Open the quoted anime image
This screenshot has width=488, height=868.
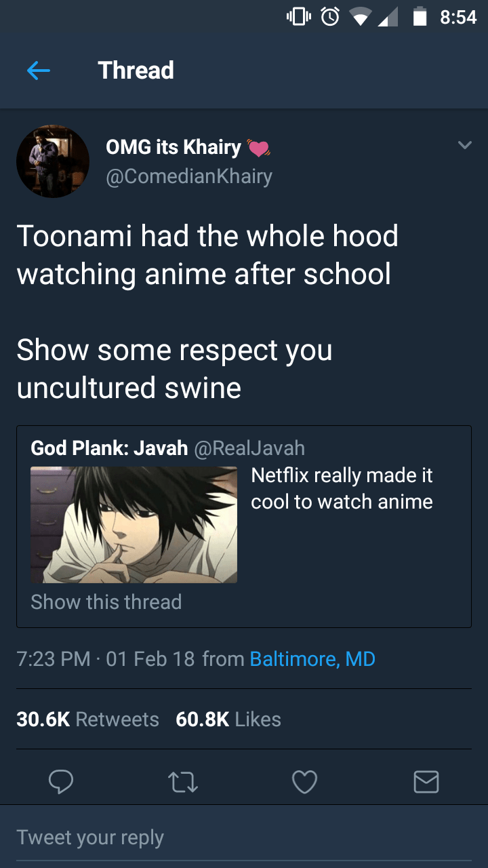(134, 525)
